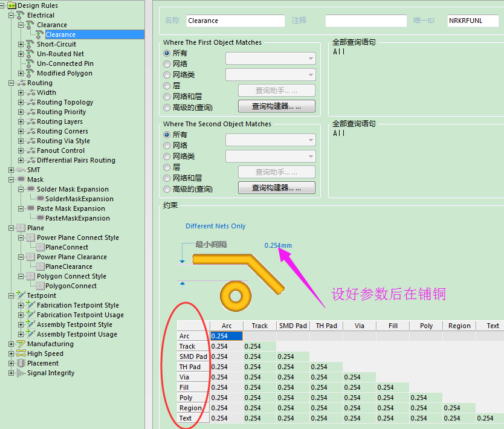Click second object 查询构建器 button

[276, 188]
